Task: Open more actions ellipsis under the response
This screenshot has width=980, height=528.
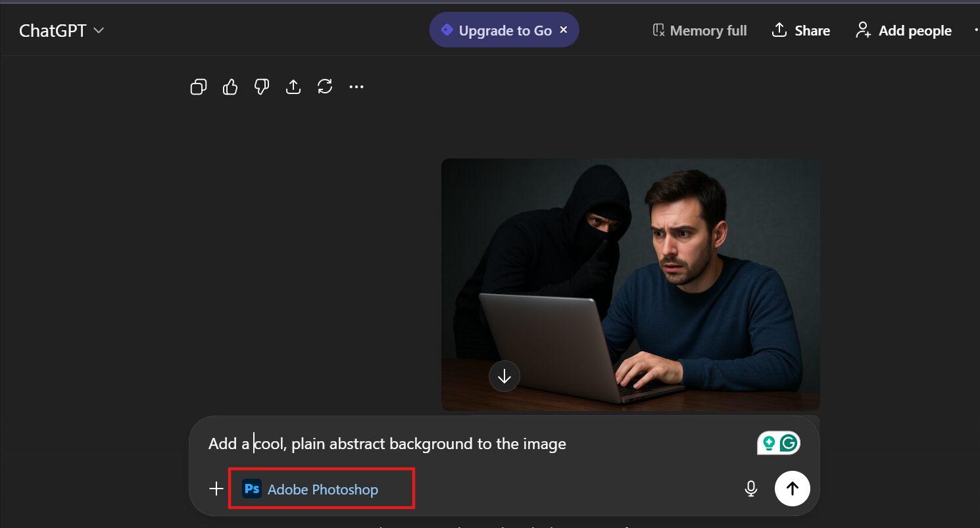Action: point(356,87)
